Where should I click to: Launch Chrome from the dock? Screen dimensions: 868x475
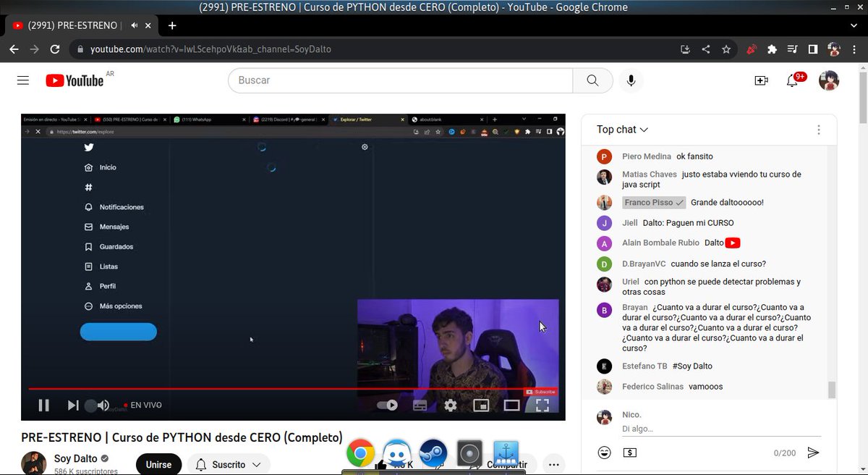pos(361,453)
